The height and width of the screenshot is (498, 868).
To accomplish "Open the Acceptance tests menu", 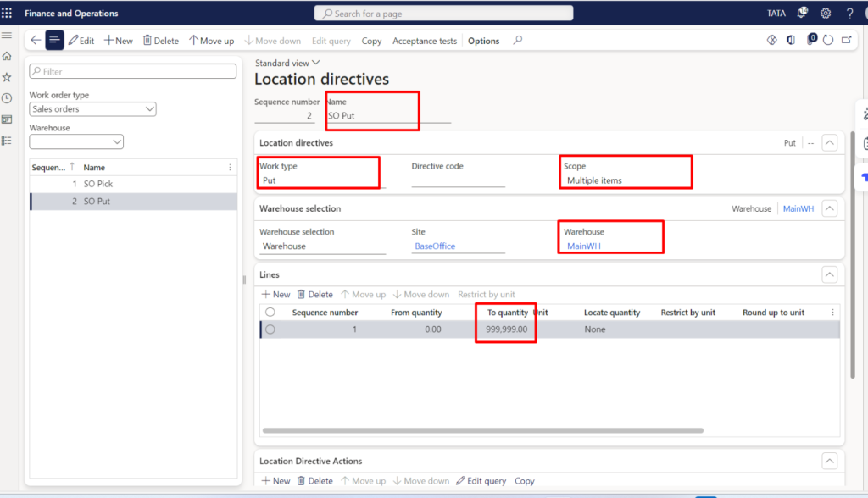I will pos(425,41).
